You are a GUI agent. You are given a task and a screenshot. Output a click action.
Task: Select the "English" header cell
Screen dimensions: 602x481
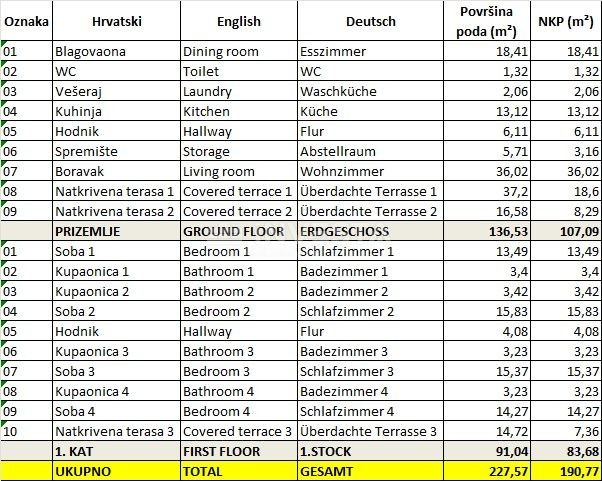tap(238, 21)
